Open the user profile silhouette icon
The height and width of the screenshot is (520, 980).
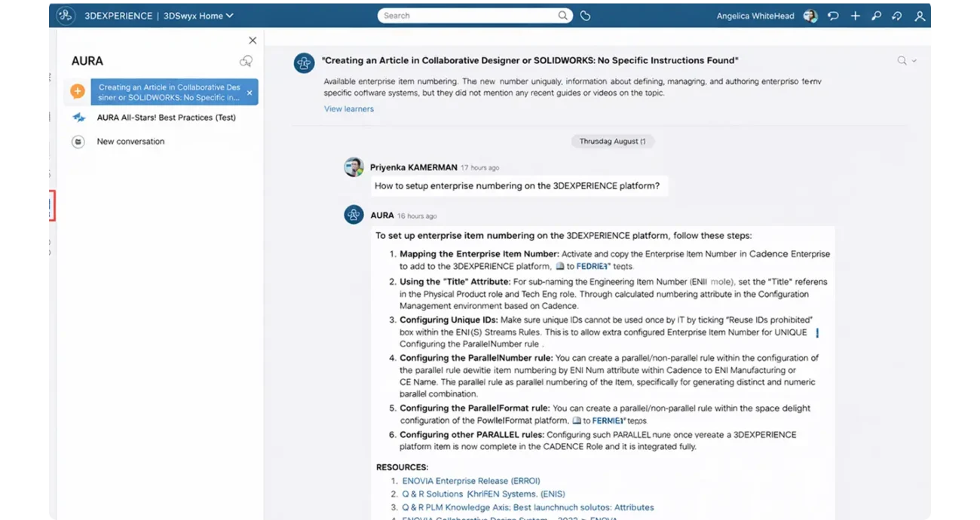[x=920, y=16]
